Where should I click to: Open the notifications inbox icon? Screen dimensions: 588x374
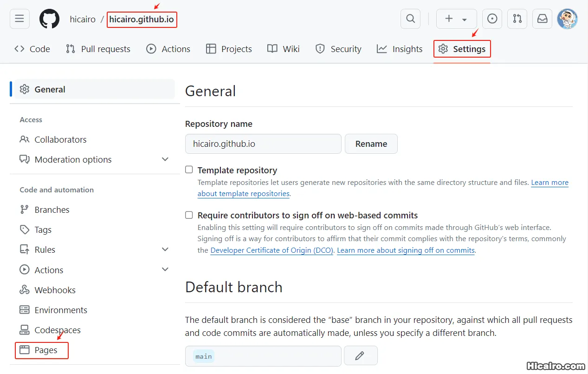tap(542, 19)
